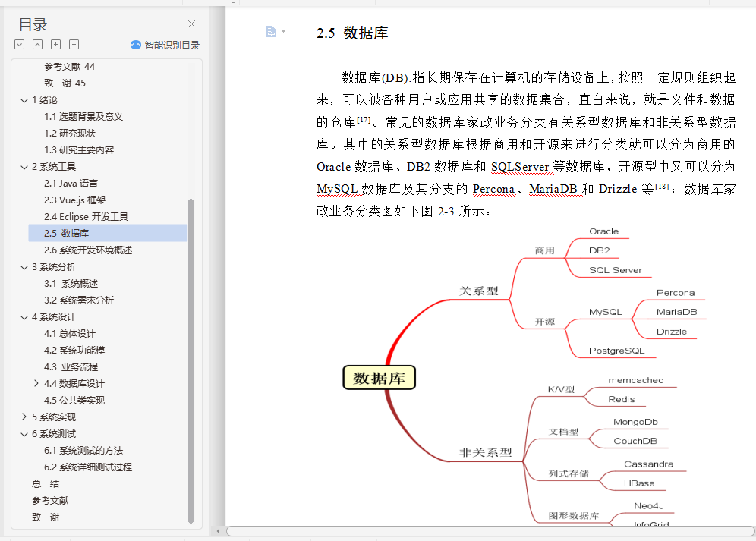Click highlighted 2.5 数据库 outline entry
756x541 pixels.
coord(108,234)
